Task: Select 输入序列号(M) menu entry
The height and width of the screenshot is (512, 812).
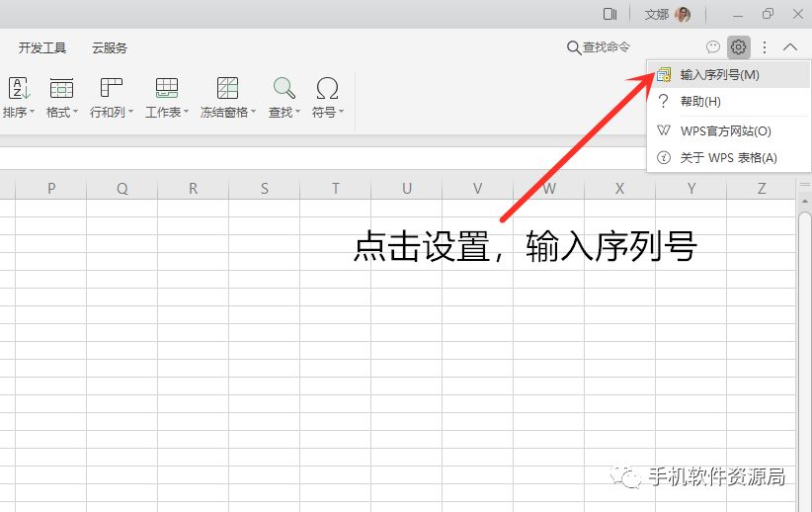Action: point(729,74)
